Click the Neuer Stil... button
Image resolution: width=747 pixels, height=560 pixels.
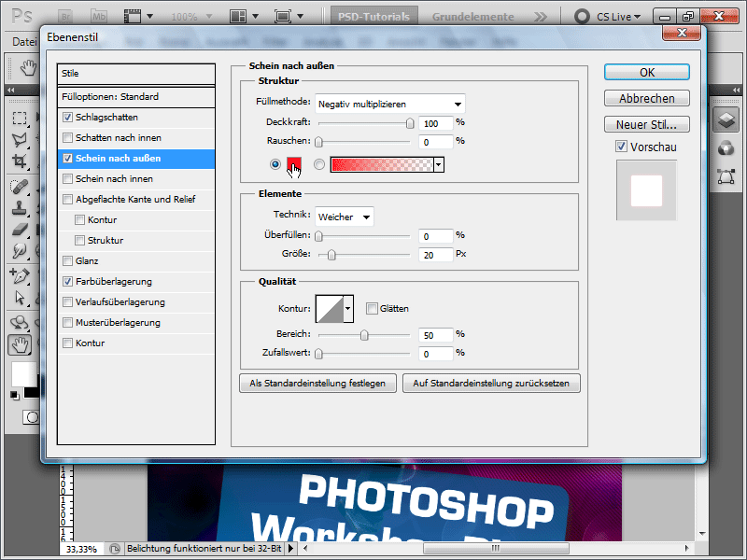(647, 124)
